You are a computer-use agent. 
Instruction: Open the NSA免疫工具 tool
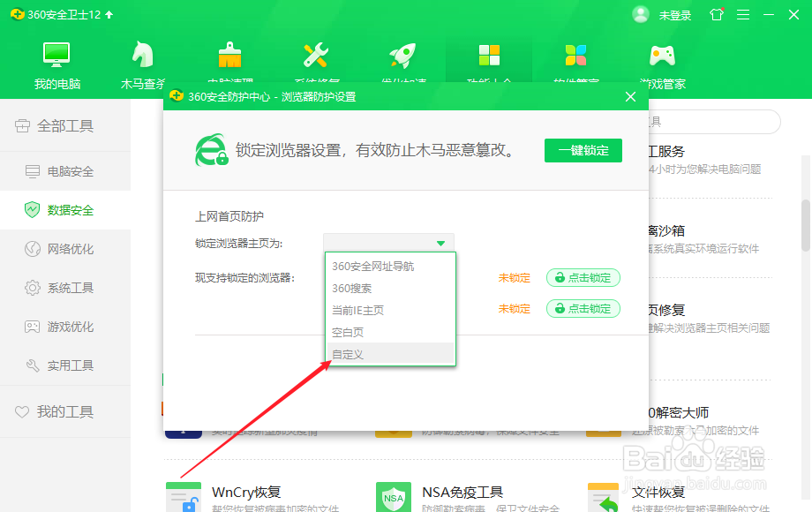[x=462, y=492]
